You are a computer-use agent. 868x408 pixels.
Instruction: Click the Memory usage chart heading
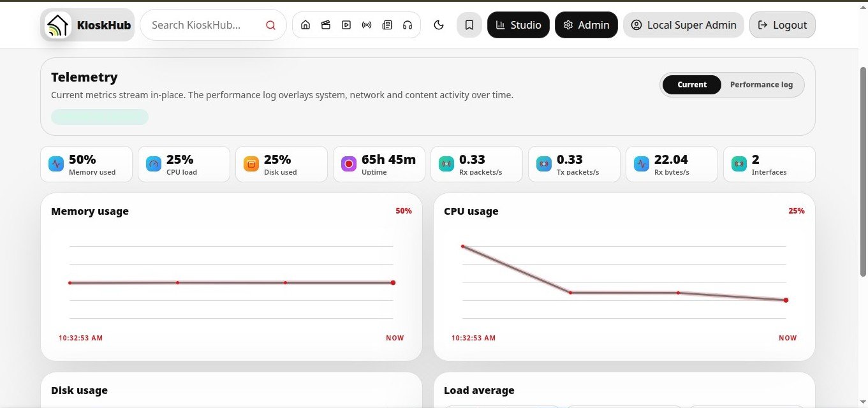[x=90, y=211]
